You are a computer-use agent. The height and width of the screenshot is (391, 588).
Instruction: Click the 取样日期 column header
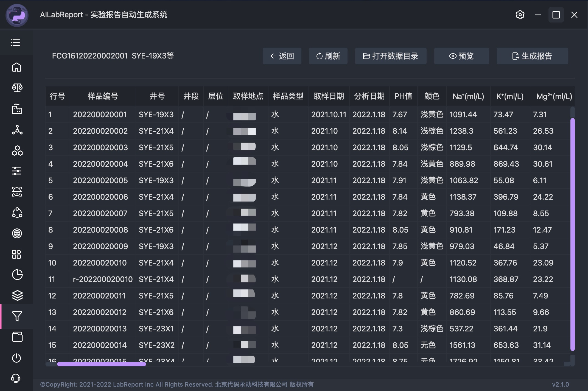point(329,96)
